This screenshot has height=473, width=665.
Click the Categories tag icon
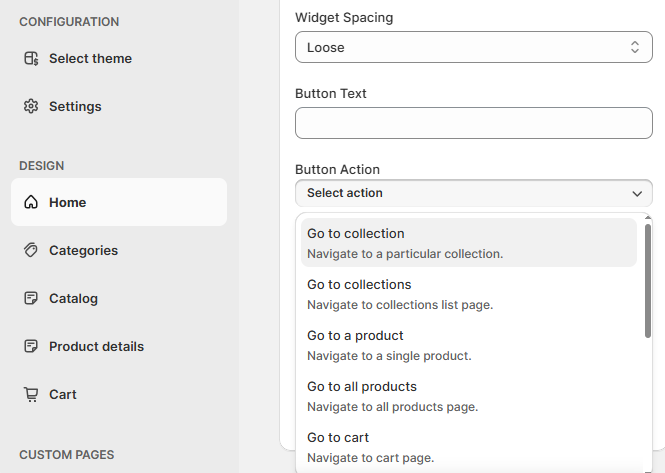pyautogui.click(x=31, y=250)
